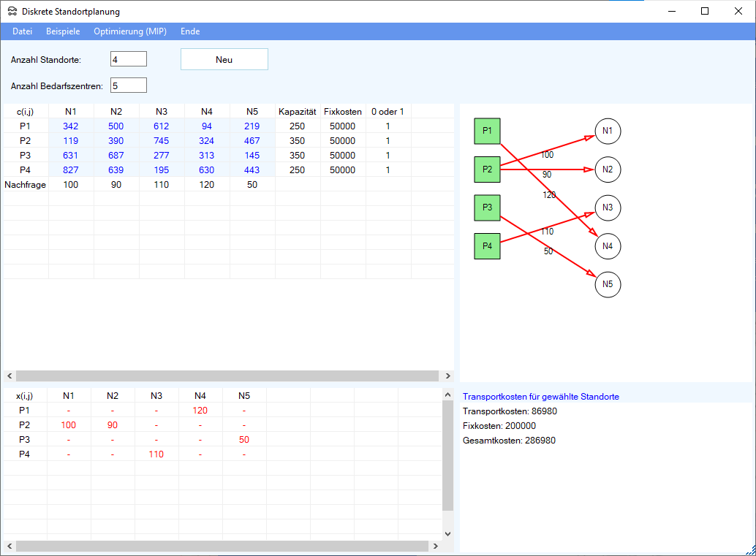The height and width of the screenshot is (556, 756).
Task: Click the N3 circle node
Action: pos(608,207)
